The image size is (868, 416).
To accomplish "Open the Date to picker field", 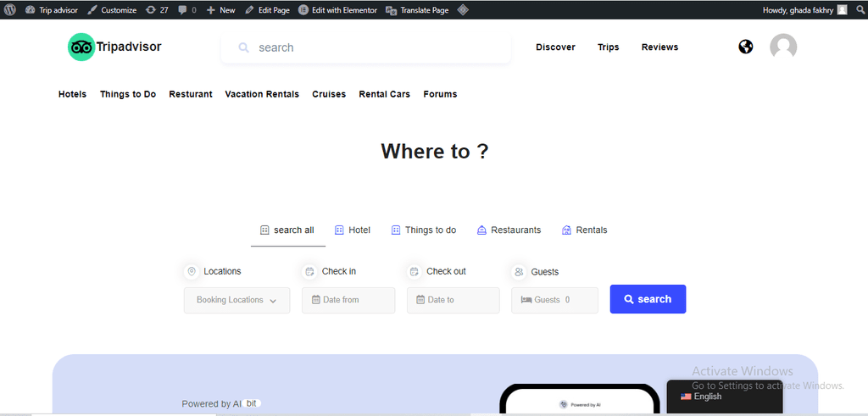I will coord(453,301).
